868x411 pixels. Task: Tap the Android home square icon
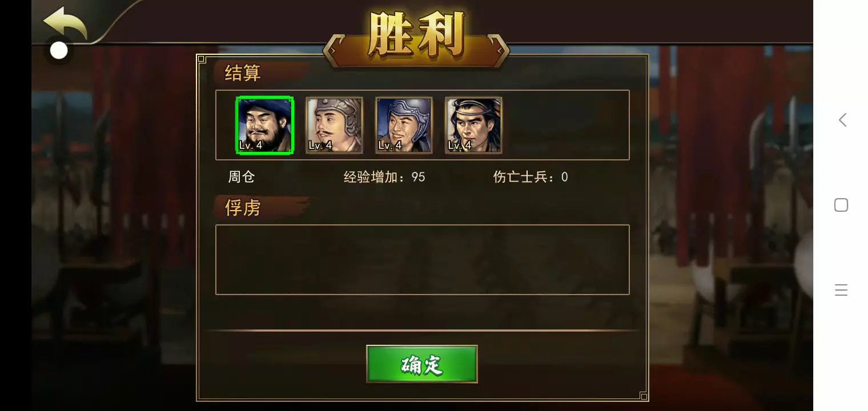pos(841,205)
